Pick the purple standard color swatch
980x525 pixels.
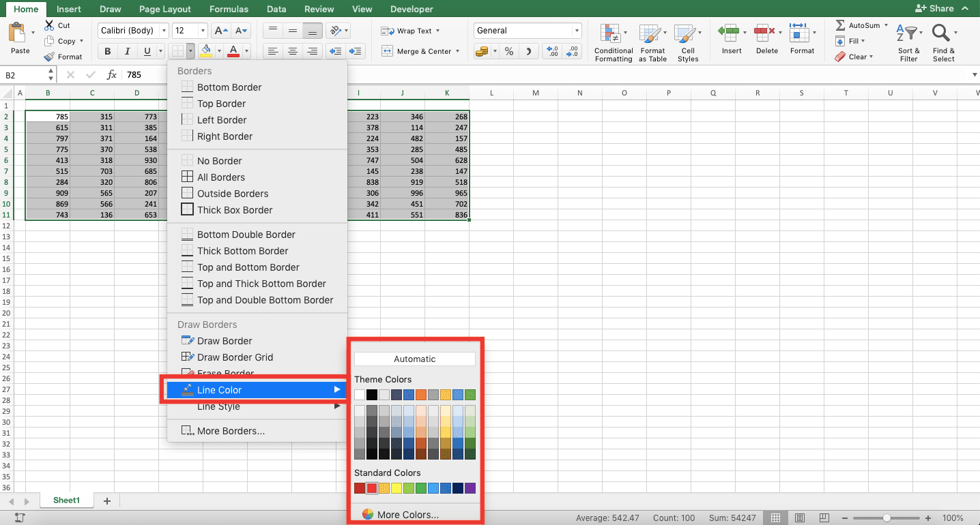click(x=470, y=488)
